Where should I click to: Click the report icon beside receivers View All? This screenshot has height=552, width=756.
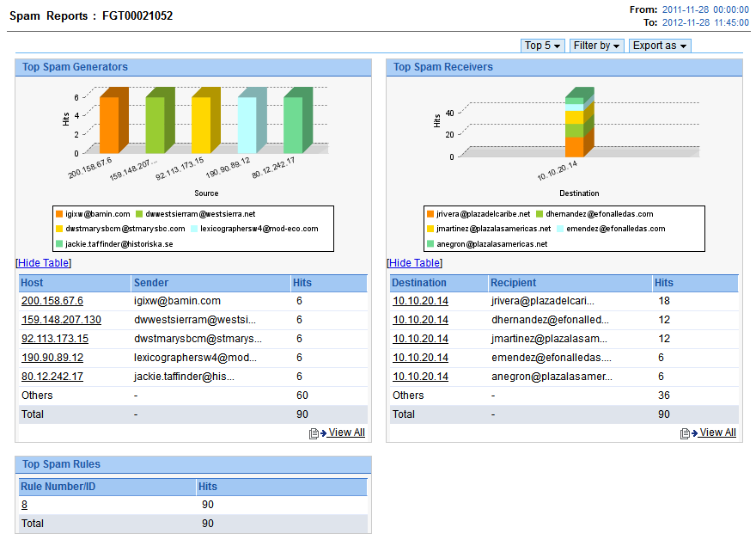click(x=686, y=433)
